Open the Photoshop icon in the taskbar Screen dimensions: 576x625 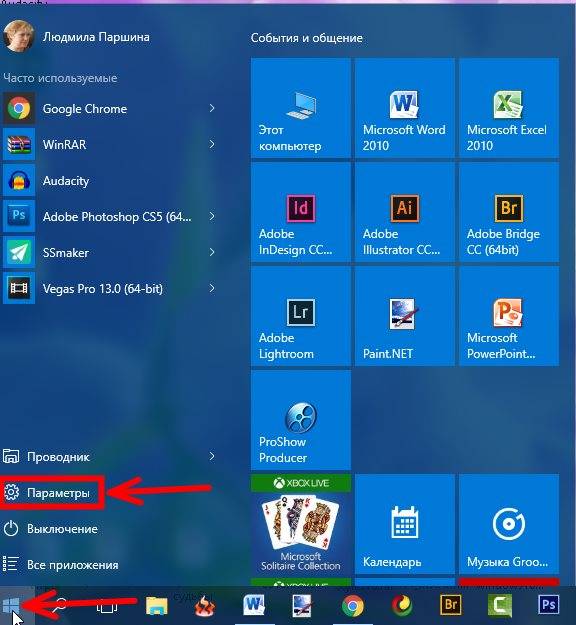coord(548,605)
